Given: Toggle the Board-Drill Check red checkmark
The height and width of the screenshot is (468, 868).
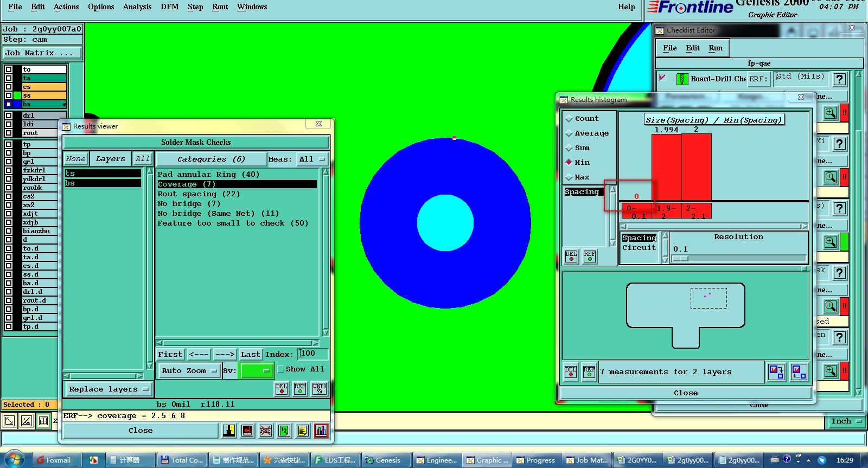Looking at the screenshot, I should tap(663, 78).
